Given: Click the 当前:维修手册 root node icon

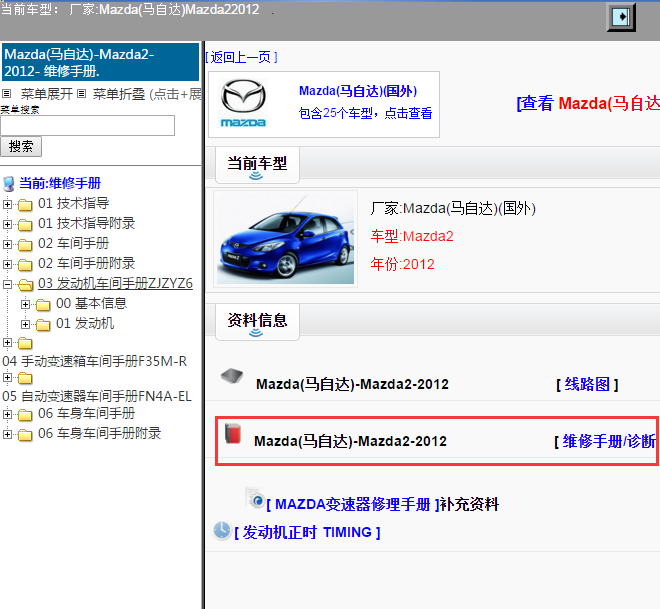Looking at the screenshot, I should coord(8,184).
